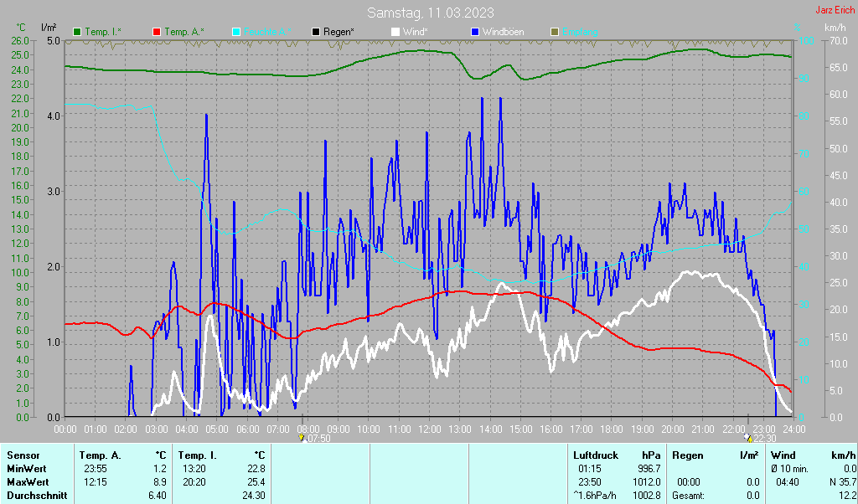This screenshot has width=858, height=504.
Task: Click the red Temp. A. legend square
Action: [x=157, y=32]
